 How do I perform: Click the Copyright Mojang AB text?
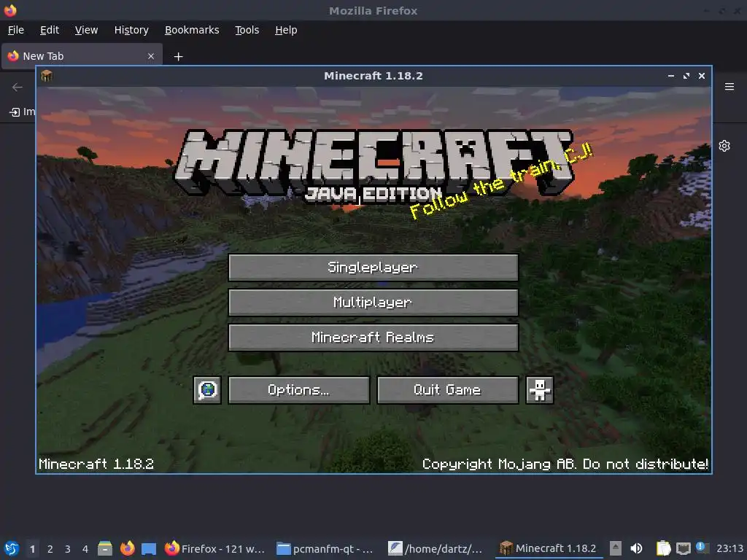tap(565, 464)
